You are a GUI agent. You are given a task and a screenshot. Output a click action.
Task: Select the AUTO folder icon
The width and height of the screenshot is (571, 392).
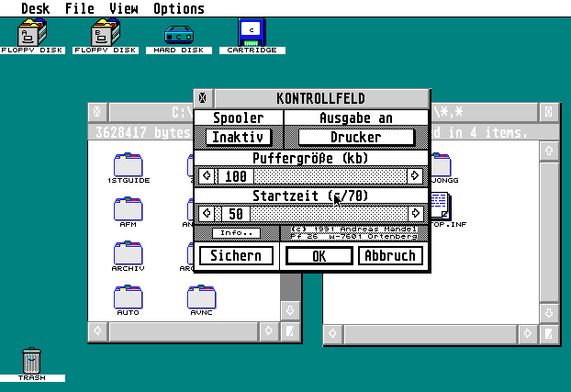coord(129,297)
